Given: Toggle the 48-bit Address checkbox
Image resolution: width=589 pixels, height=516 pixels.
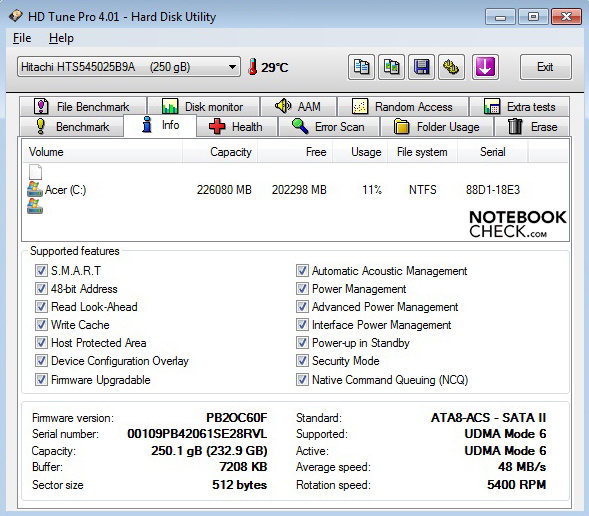Looking at the screenshot, I should tap(41, 288).
